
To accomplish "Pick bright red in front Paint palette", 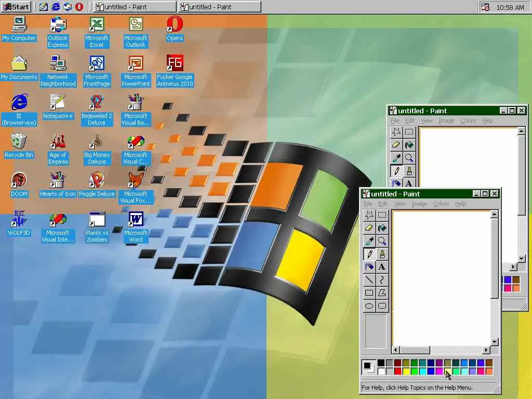I will [397, 371].
